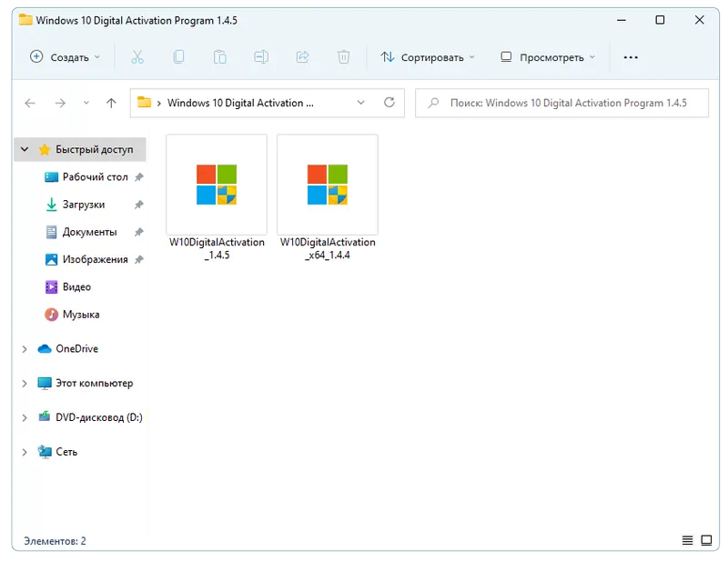728x561 pixels.
Task: Click the folder icon in address bar
Action: 145,102
